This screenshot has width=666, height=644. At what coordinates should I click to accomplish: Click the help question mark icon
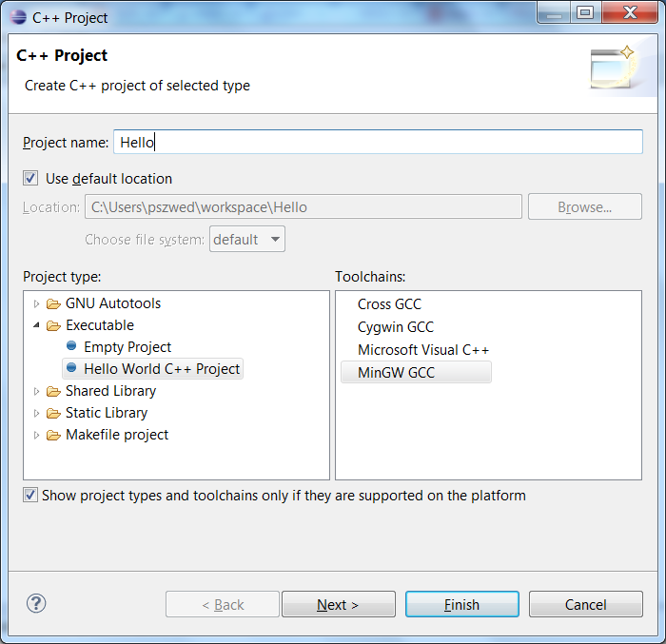tap(36, 603)
